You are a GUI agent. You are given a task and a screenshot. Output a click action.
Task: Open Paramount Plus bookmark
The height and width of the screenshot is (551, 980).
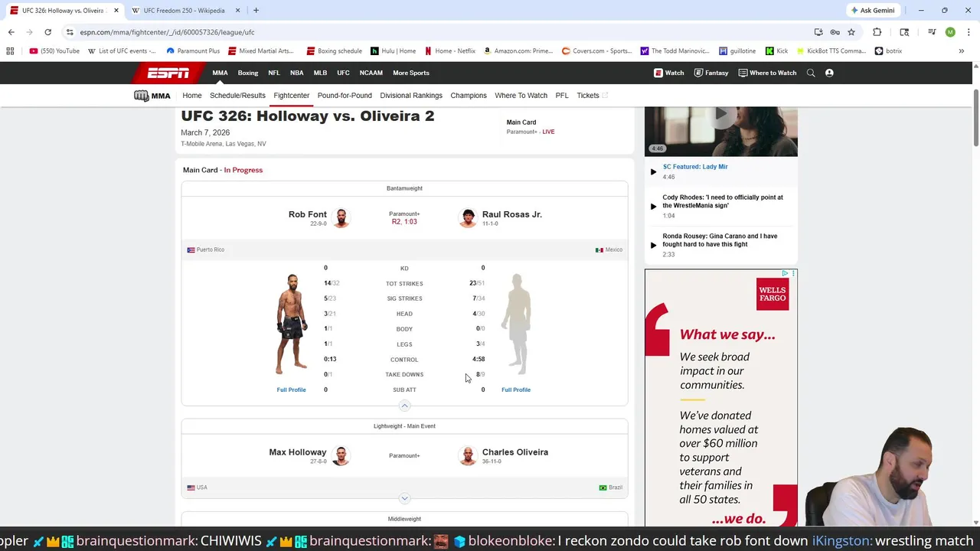click(193, 51)
